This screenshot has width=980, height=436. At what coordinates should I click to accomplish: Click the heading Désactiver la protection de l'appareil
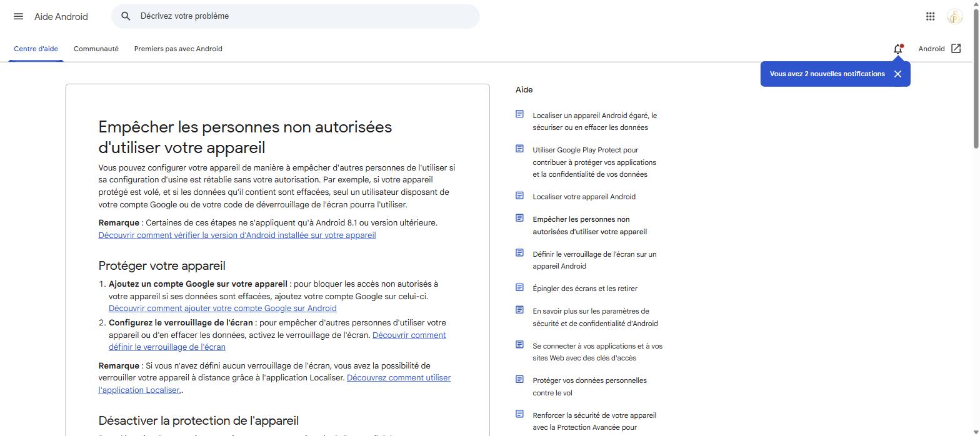199,421
